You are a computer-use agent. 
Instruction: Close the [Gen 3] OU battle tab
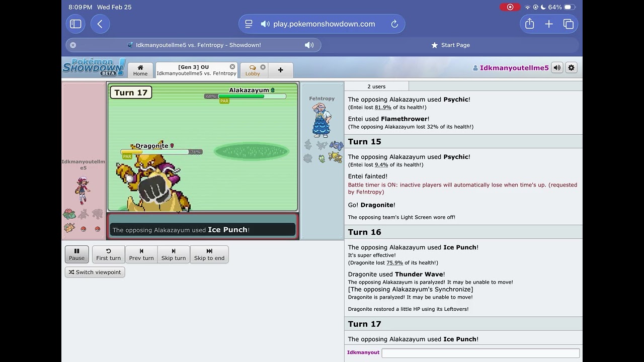(232, 66)
